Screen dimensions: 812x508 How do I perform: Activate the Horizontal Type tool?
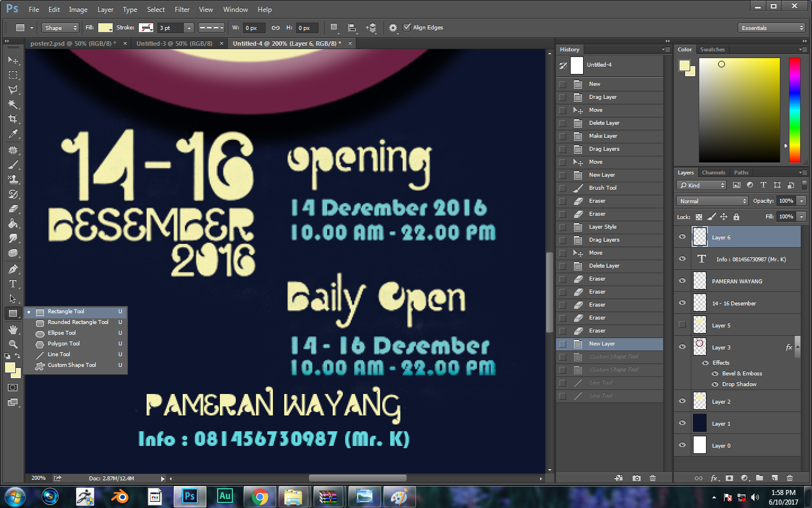click(x=14, y=284)
